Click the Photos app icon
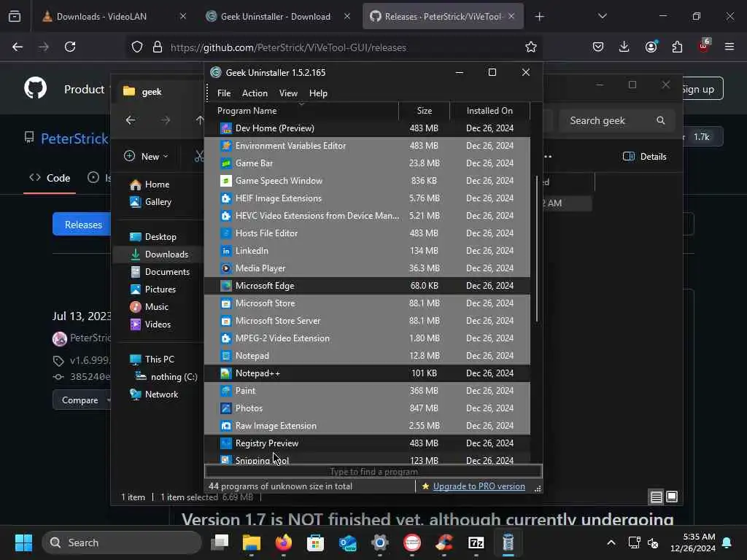747x560 pixels. click(x=226, y=408)
